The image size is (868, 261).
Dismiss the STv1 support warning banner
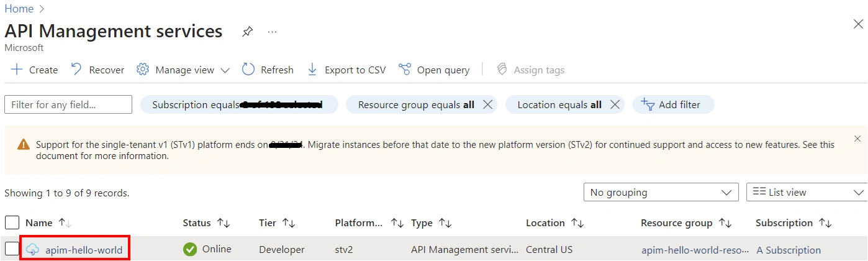pos(857,139)
